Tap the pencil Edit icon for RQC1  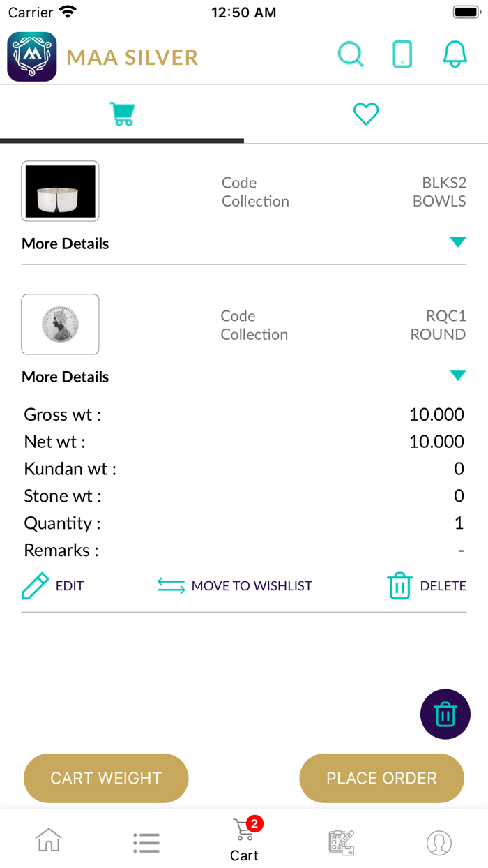pos(36,586)
